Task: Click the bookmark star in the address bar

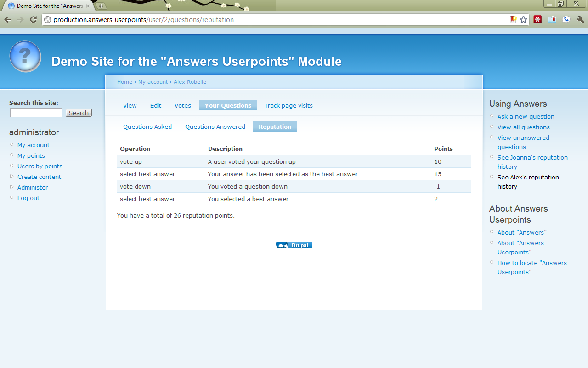Action: [523, 20]
